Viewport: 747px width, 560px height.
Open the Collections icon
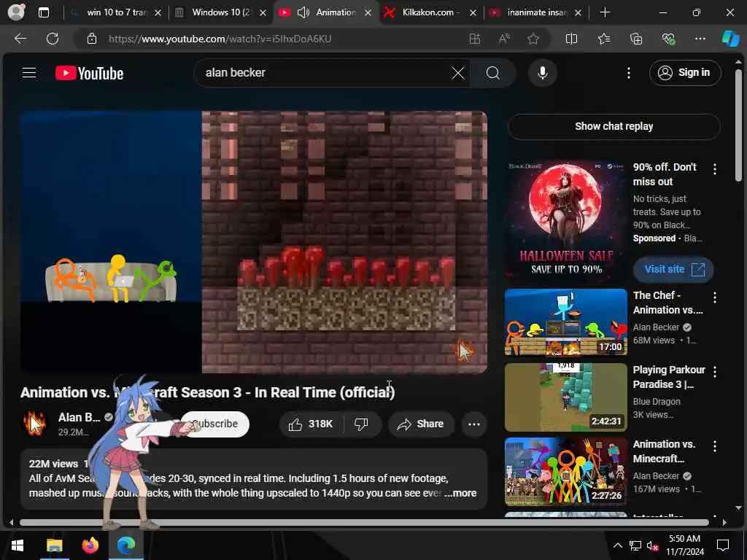coord(636,39)
